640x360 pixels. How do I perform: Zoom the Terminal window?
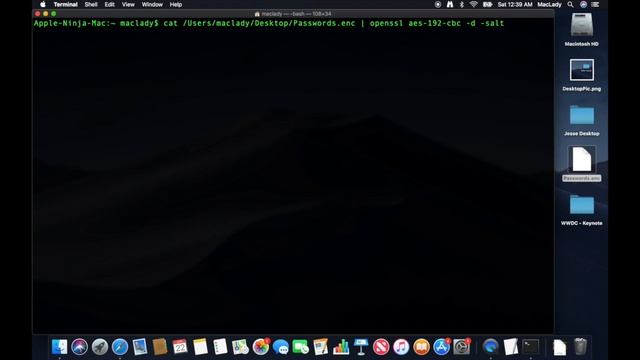(x=53, y=14)
